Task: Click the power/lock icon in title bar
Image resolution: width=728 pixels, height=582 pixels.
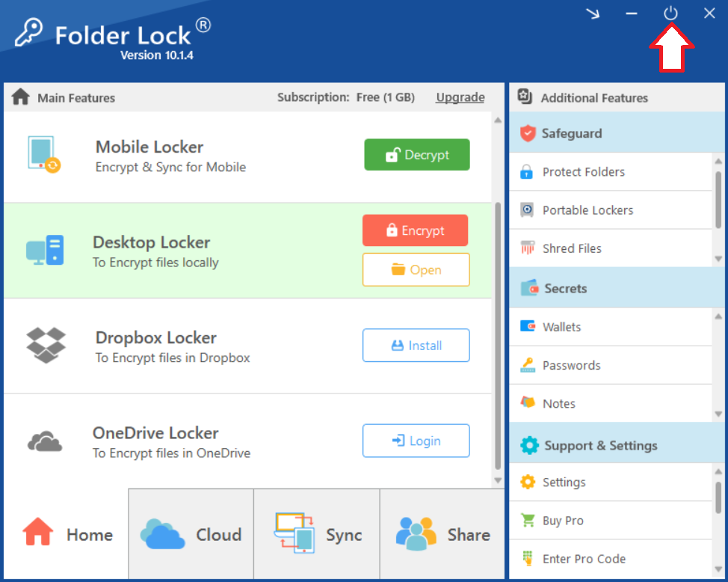Action: pos(670,13)
